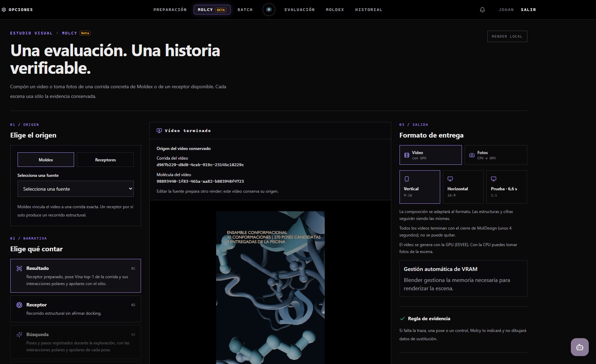Open the Molcy Beta tab
The width and height of the screenshot is (596, 364).
(212, 10)
